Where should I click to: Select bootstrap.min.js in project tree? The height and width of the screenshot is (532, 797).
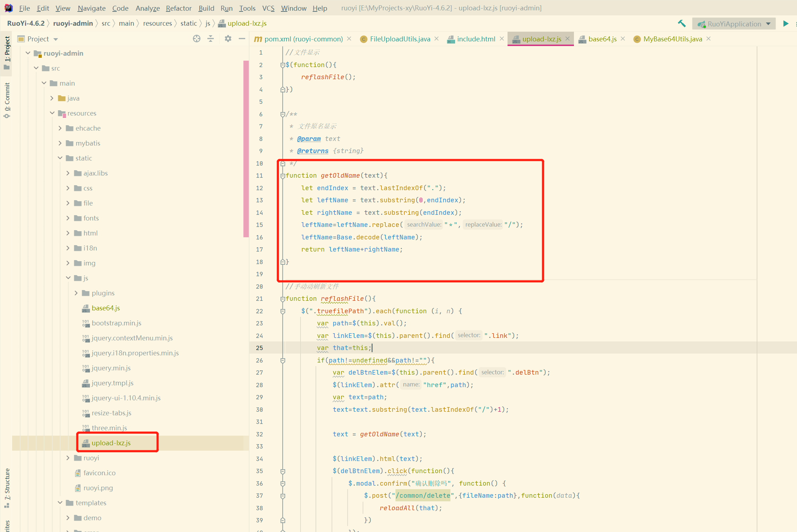tap(116, 323)
